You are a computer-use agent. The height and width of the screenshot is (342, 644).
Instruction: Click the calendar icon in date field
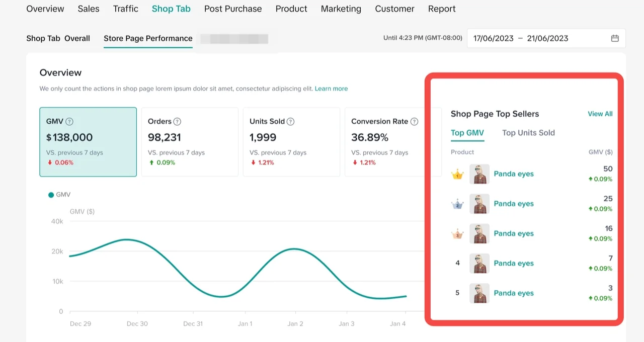coord(615,38)
